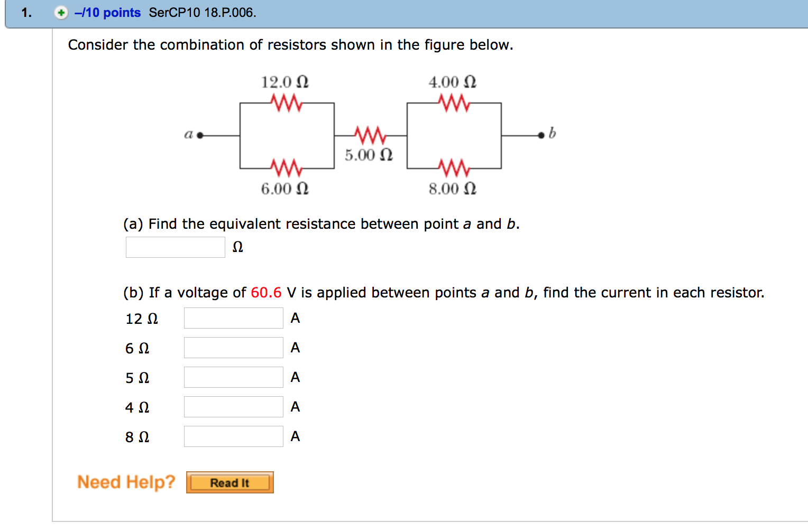This screenshot has height=532, width=808.
Task: Click point b in the circuit figure
Action: point(541,135)
